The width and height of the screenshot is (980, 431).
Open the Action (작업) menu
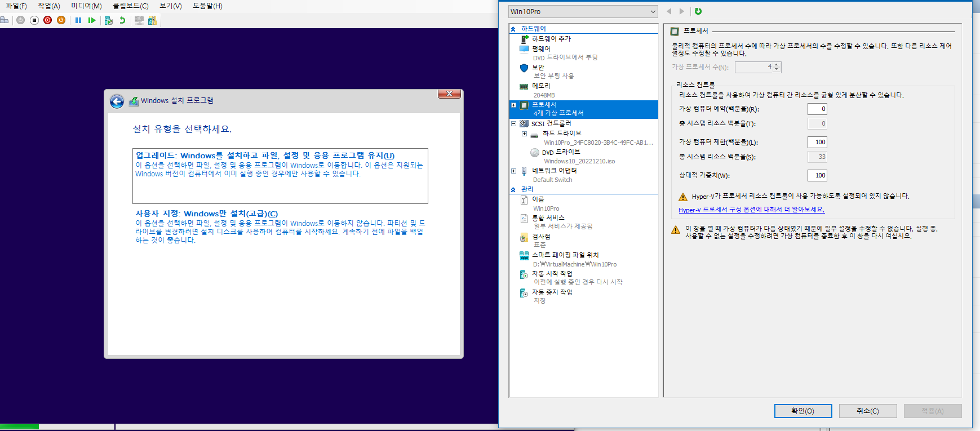pos(49,6)
